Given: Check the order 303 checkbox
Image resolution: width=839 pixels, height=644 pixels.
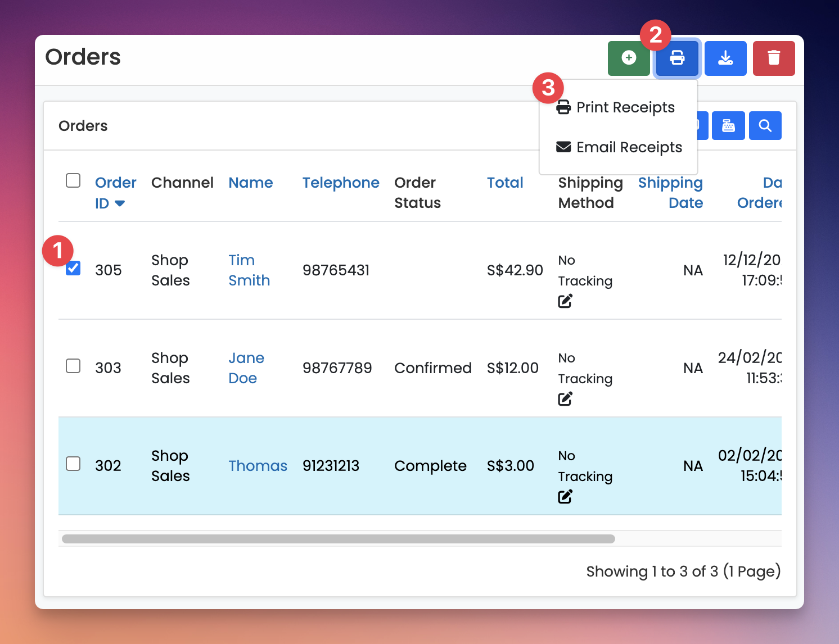Looking at the screenshot, I should pyautogui.click(x=73, y=366).
